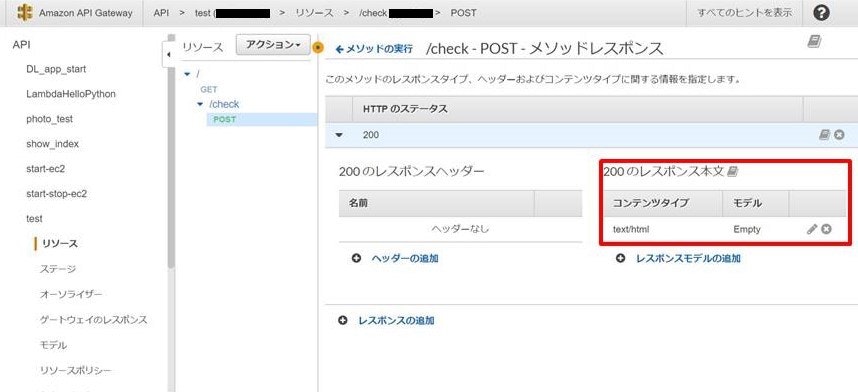
Task: Open the help question mark icon
Action: click(821, 13)
